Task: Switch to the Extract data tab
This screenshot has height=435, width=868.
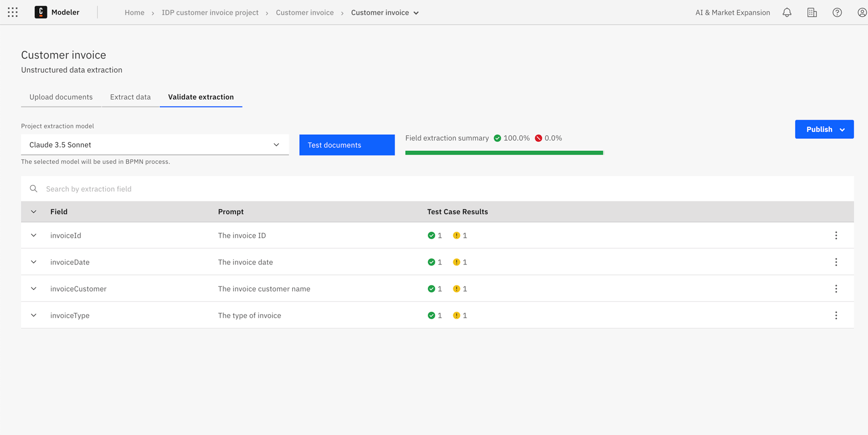Action: tap(130, 97)
